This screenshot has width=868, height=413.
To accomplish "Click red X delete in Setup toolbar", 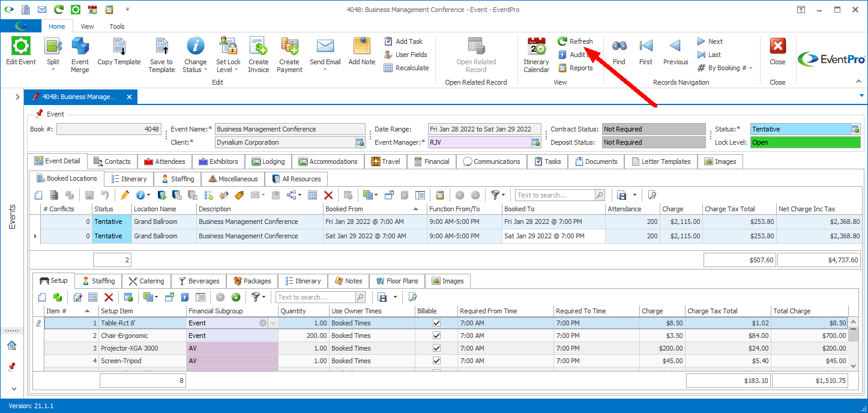I will click(109, 297).
